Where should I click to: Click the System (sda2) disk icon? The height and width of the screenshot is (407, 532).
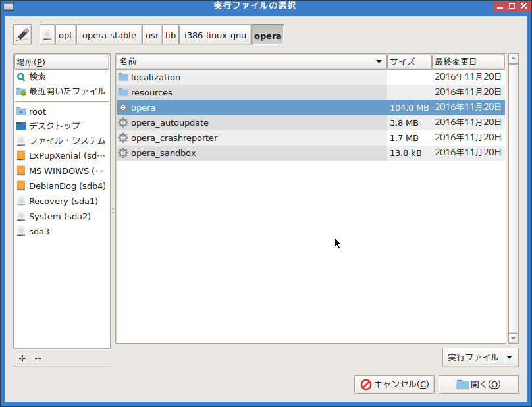click(21, 216)
